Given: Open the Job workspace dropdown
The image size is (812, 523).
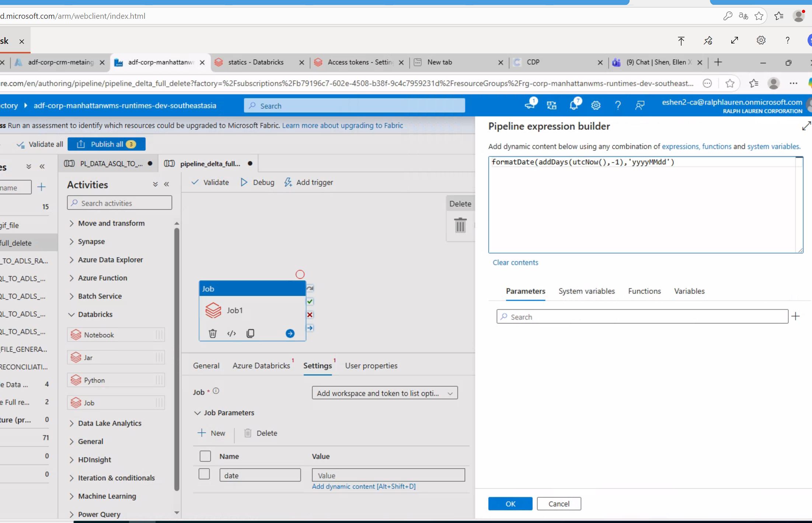Looking at the screenshot, I should (x=384, y=393).
